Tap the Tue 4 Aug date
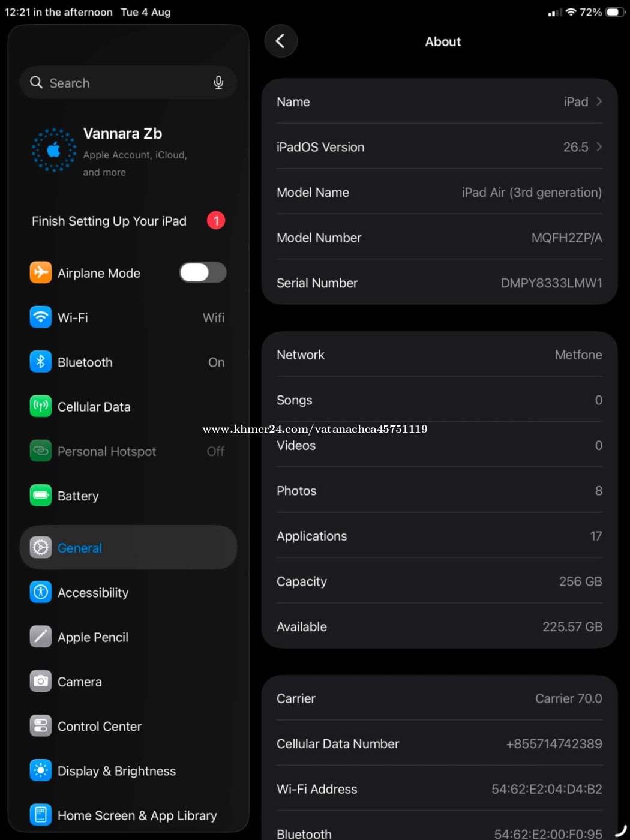 (146, 12)
